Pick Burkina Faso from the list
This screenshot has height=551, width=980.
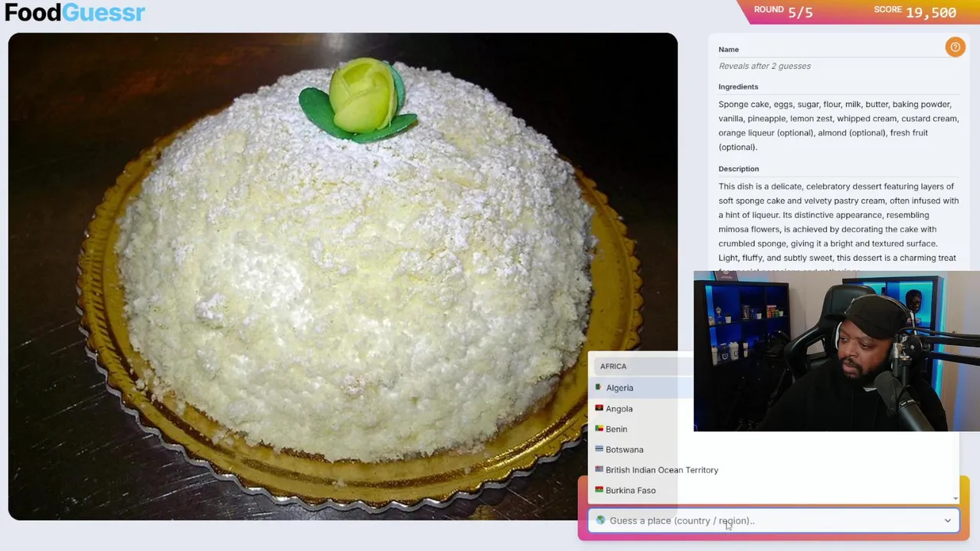(630, 491)
